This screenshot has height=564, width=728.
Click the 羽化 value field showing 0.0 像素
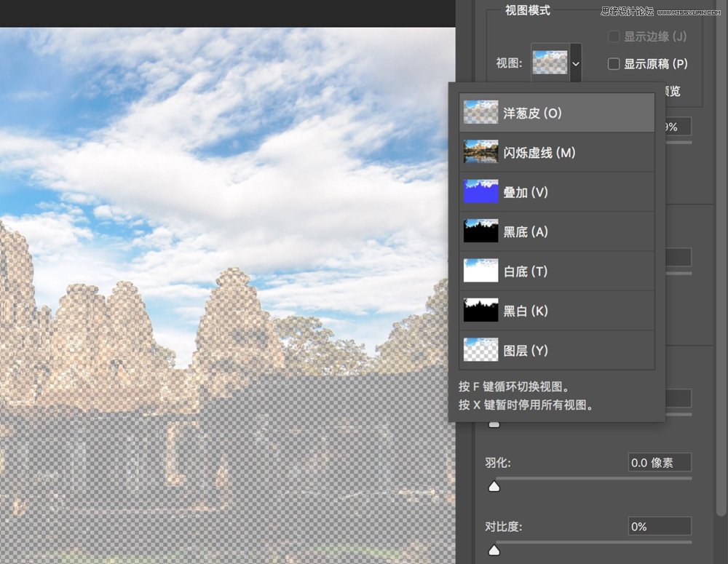[659, 462]
